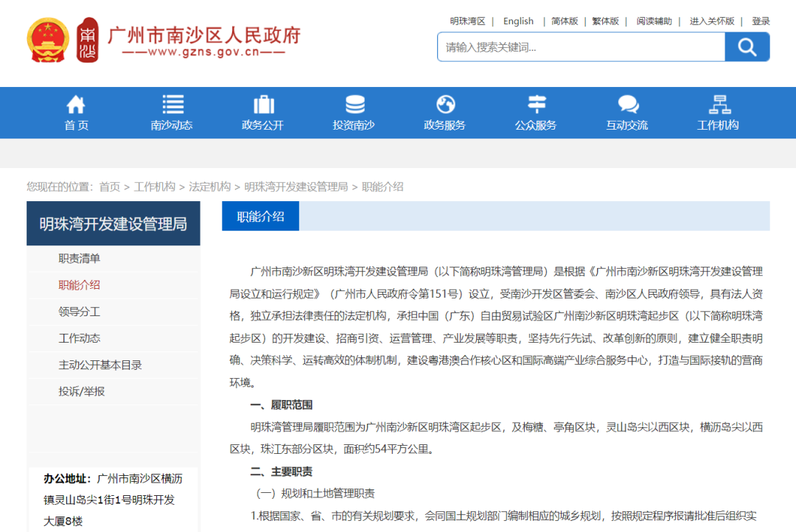Enable 阅读辅助 reading assistance
796x532 pixels.
tap(654, 21)
